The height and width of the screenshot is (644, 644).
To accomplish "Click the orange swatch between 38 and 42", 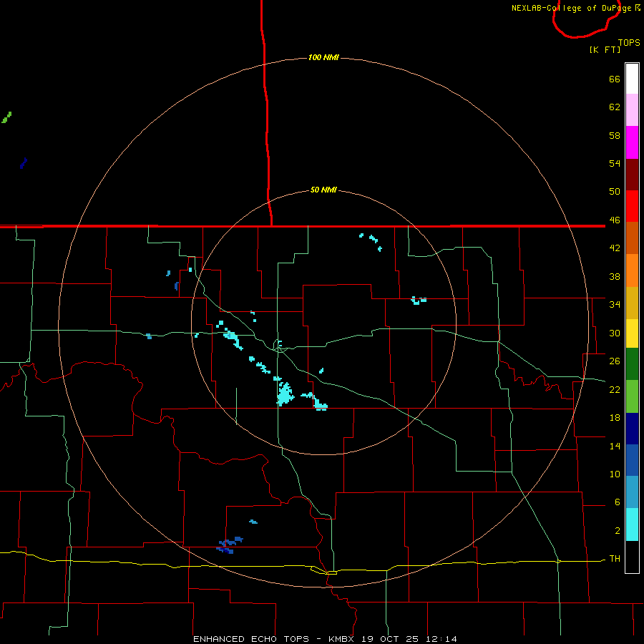I will tap(632, 270).
